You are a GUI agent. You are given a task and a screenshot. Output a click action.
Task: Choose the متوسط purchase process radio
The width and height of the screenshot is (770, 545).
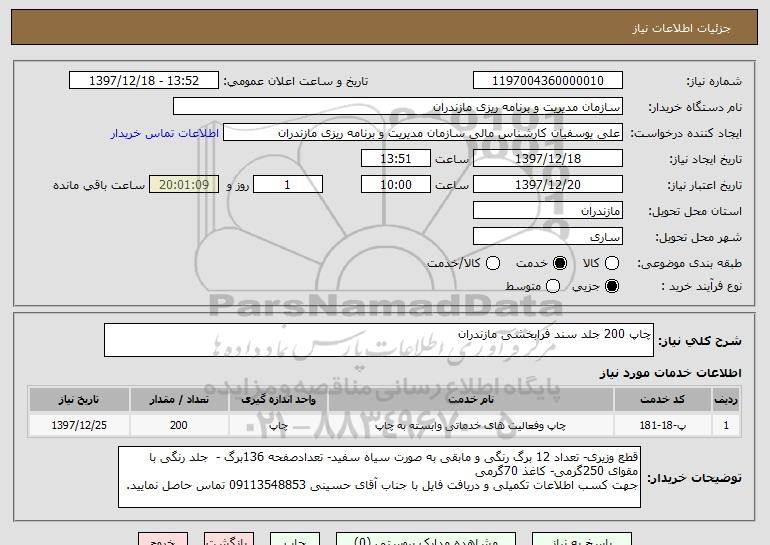point(553,286)
